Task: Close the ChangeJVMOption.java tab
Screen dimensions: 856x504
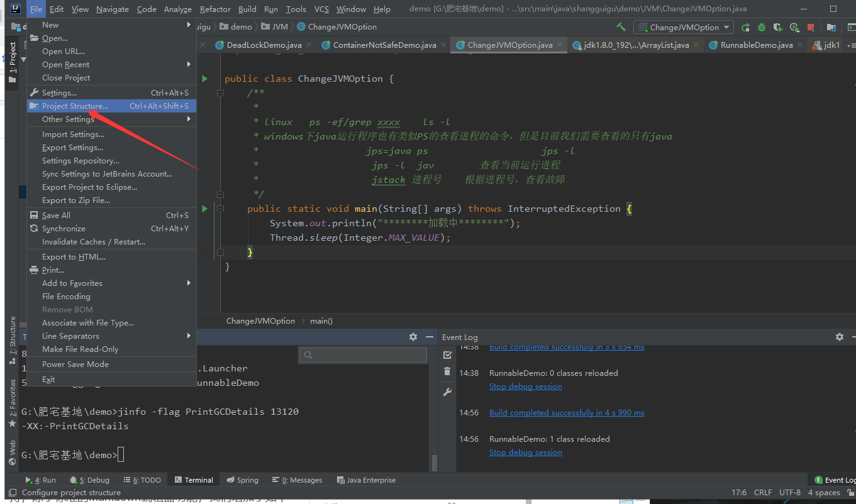Action: tap(560, 45)
